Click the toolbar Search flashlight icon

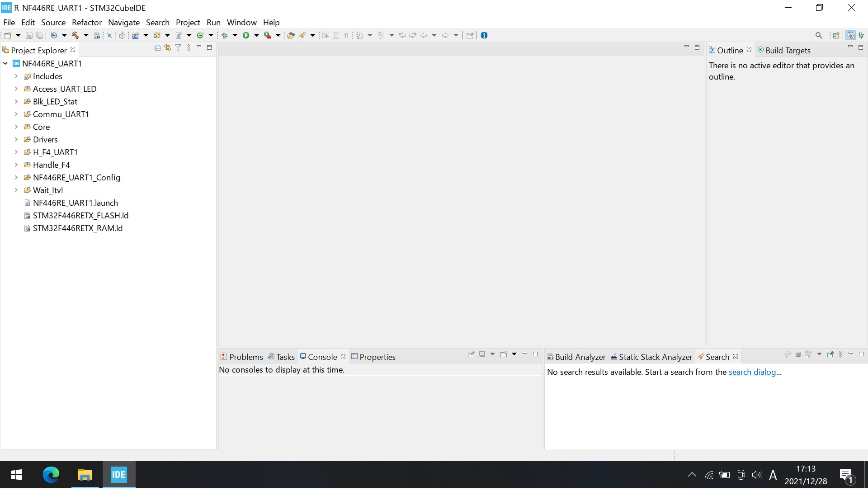(302, 35)
